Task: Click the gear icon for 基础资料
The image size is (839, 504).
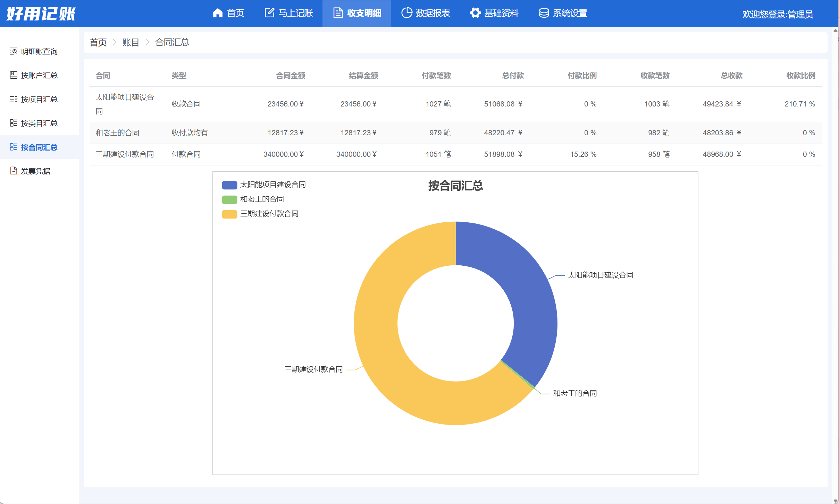Action: pyautogui.click(x=475, y=13)
